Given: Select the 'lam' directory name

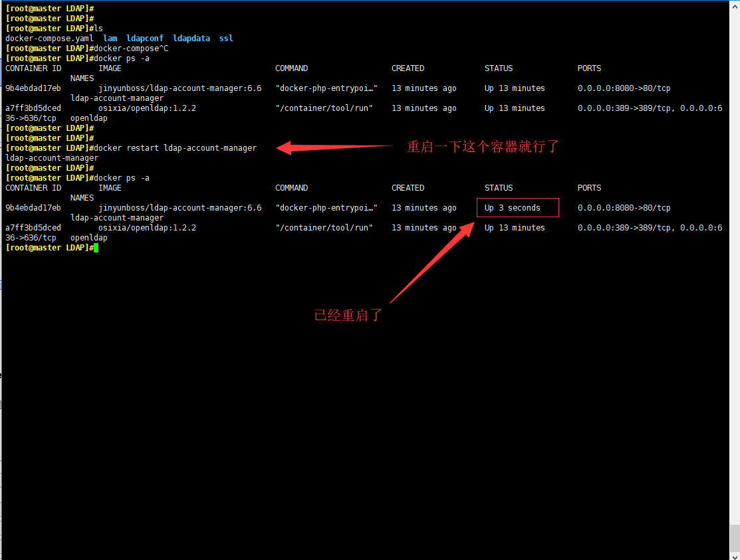Looking at the screenshot, I should [110, 38].
